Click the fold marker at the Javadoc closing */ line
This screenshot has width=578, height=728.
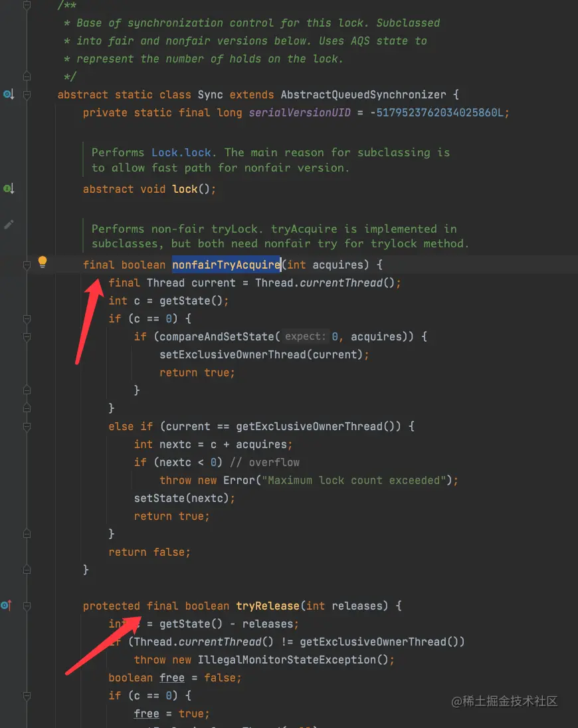click(27, 76)
